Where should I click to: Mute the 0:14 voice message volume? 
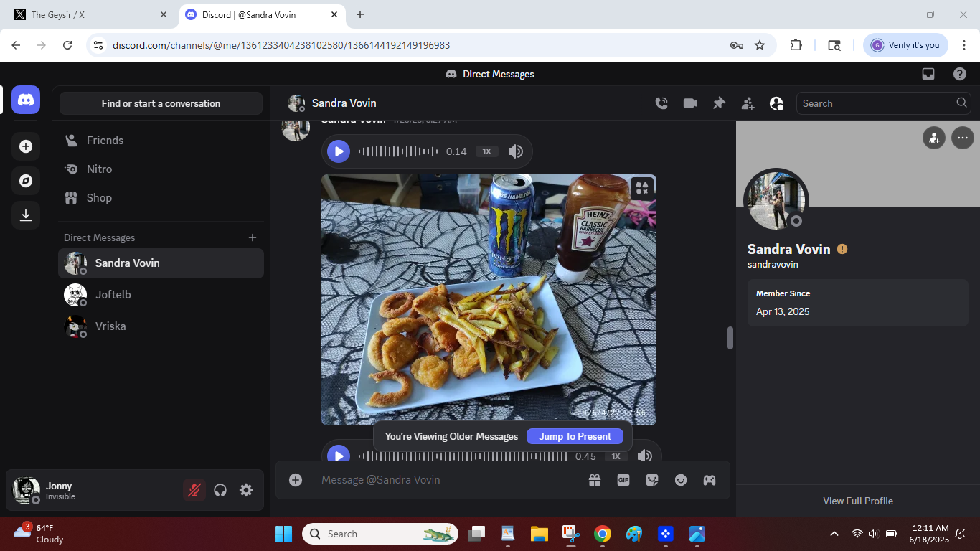[515, 151]
